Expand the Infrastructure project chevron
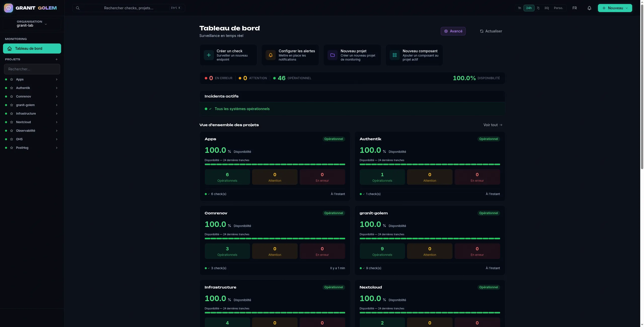The height and width of the screenshot is (327, 644). pyautogui.click(x=57, y=114)
